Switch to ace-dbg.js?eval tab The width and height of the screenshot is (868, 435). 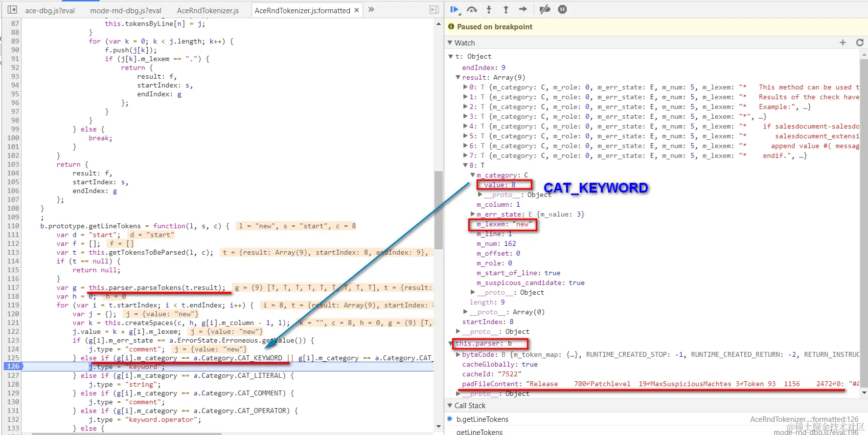tap(50, 10)
